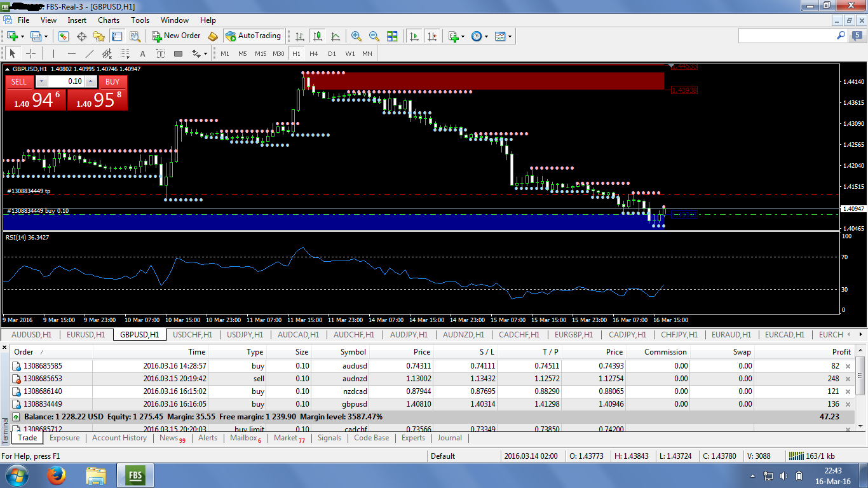Toggle the Data Window panel
The image size is (868, 488).
point(81,36)
